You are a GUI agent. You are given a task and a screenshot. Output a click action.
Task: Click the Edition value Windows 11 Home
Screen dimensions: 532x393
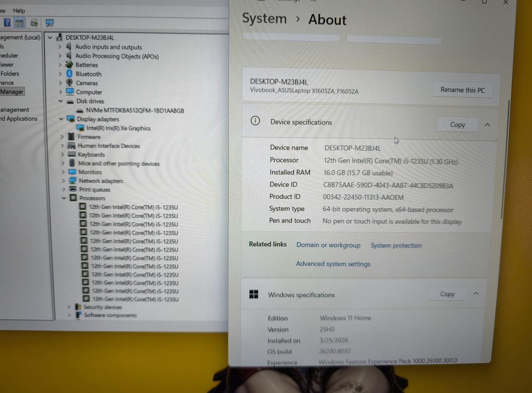pos(345,318)
